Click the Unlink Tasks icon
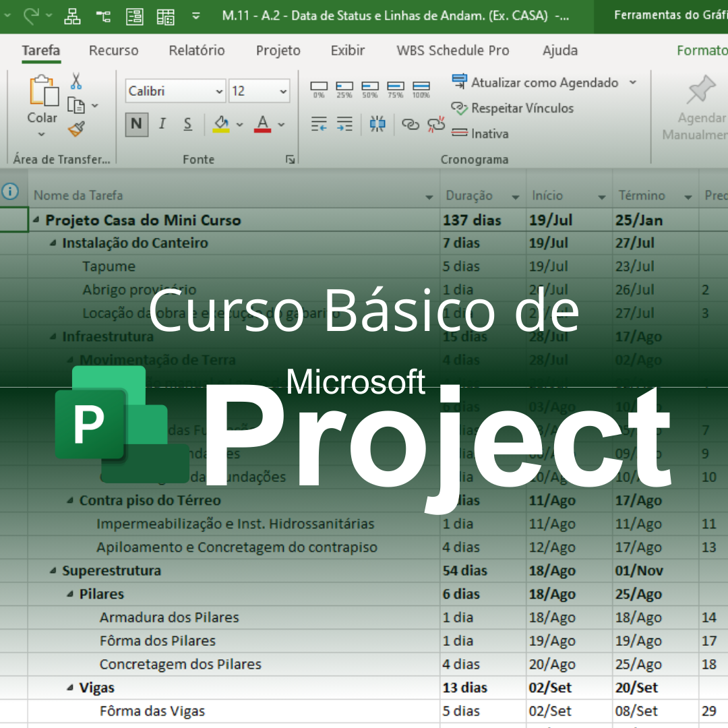The image size is (728, 728). pos(436,124)
